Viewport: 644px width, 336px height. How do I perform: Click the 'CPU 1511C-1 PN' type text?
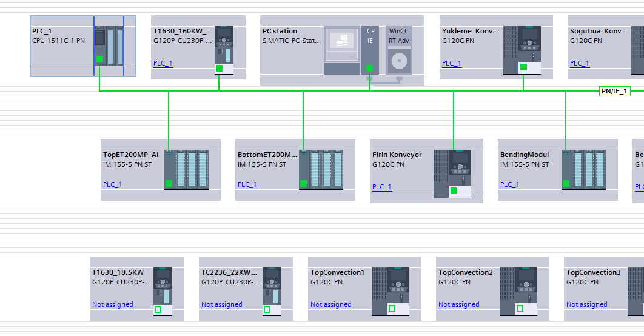59,41
